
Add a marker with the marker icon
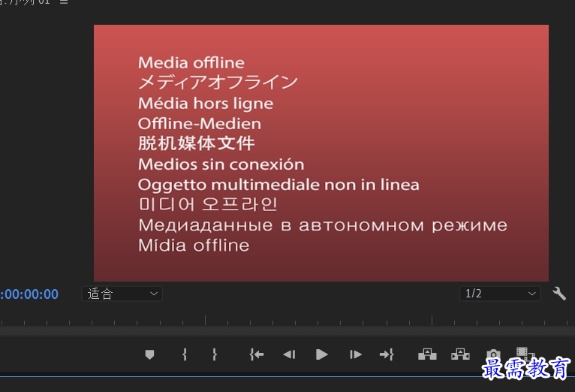(149, 354)
